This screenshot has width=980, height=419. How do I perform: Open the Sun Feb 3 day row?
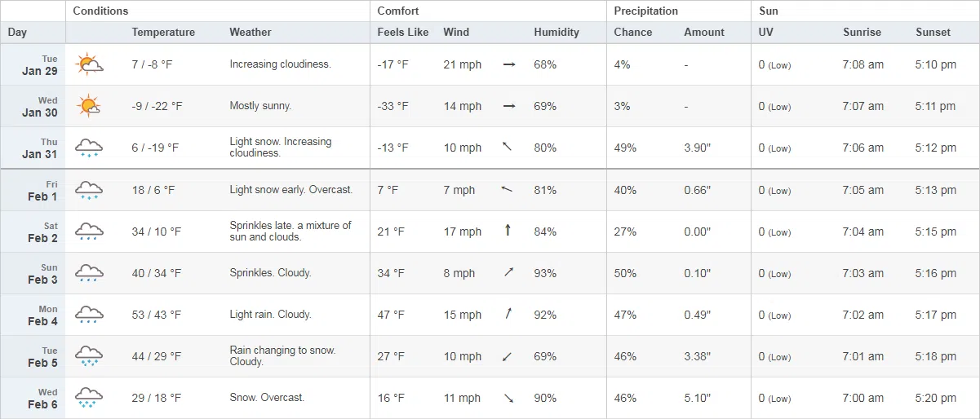pos(490,273)
